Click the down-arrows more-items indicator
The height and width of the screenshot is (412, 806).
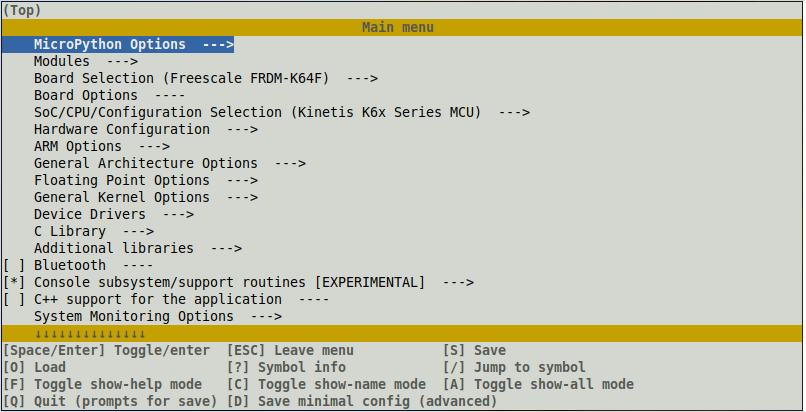click(90, 334)
